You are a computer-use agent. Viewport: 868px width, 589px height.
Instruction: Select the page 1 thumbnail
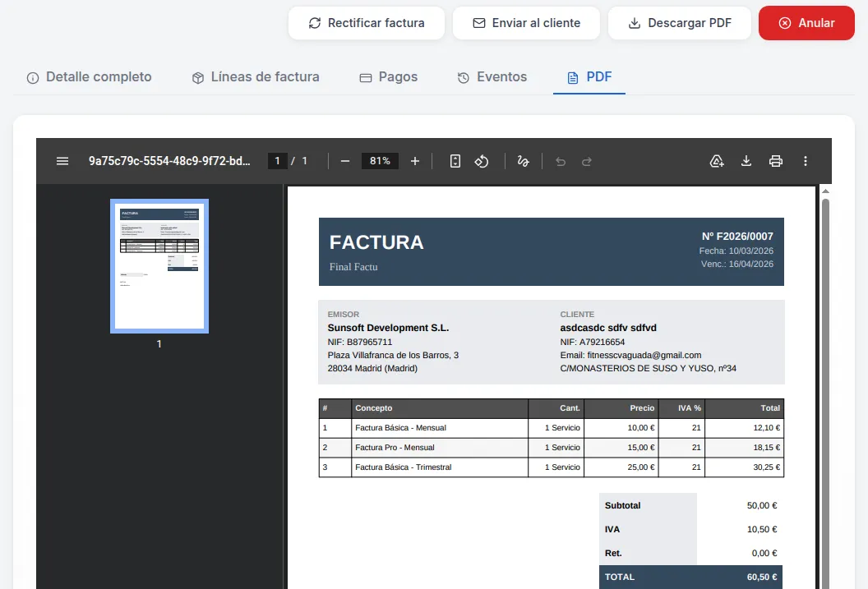(159, 266)
